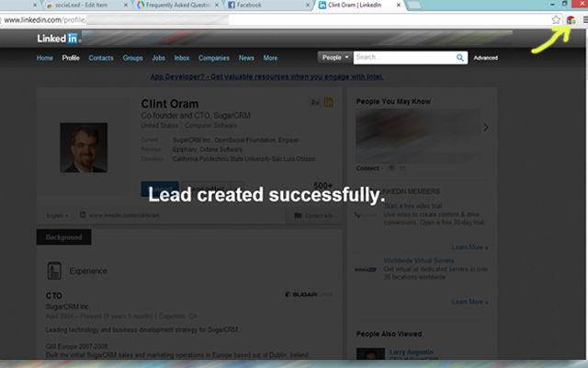588x368 pixels.
Task: Click the blurred People You May Know image
Action: (x=418, y=136)
